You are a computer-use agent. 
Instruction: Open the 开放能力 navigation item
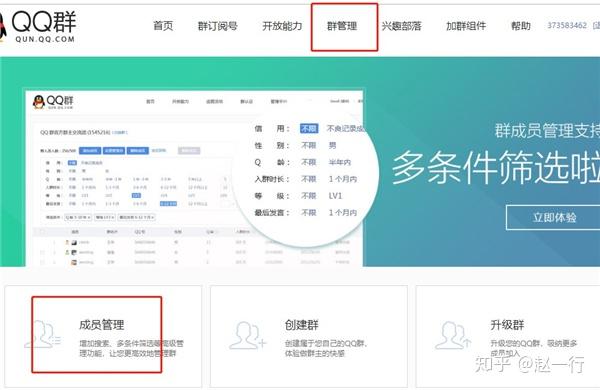282,26
